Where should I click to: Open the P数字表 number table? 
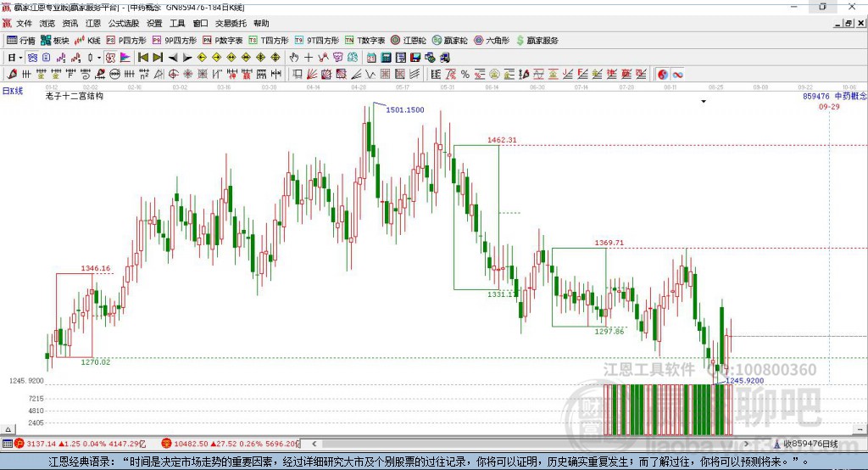pos(223,41)
